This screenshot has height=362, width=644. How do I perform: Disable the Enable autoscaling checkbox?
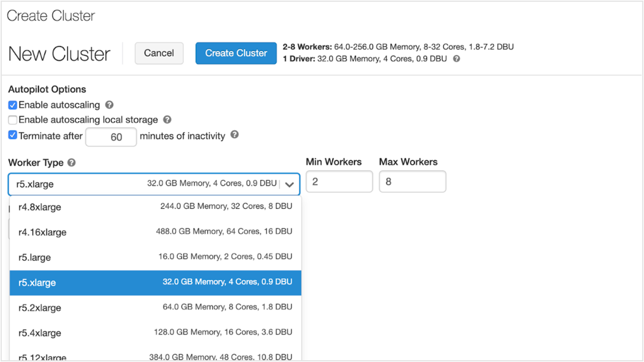click(x=12, y=105)
